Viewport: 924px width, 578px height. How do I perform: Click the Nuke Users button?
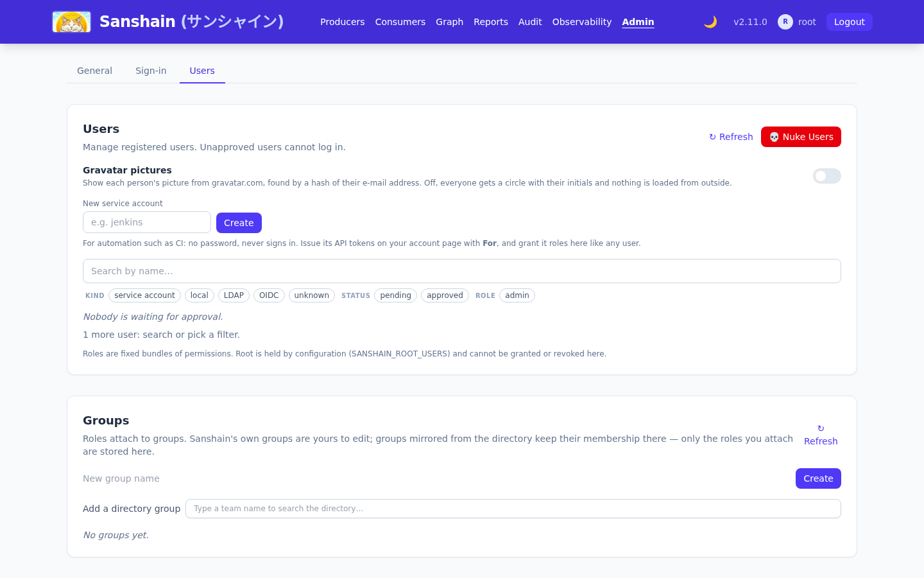(x=801, y=137)
